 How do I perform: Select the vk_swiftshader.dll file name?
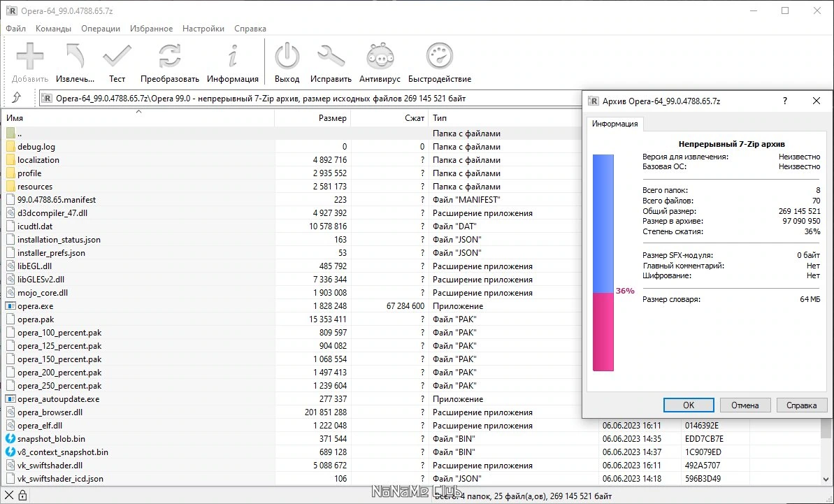(x=50, y=466)
